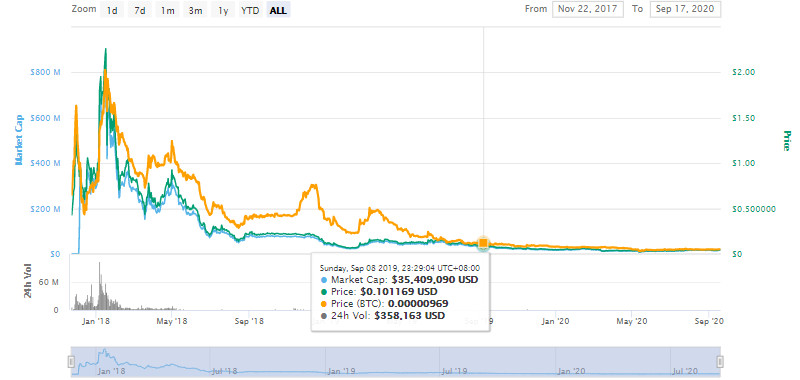Click the orange data point marker
This screenshot has height=380, width=800.
point(483,244)
